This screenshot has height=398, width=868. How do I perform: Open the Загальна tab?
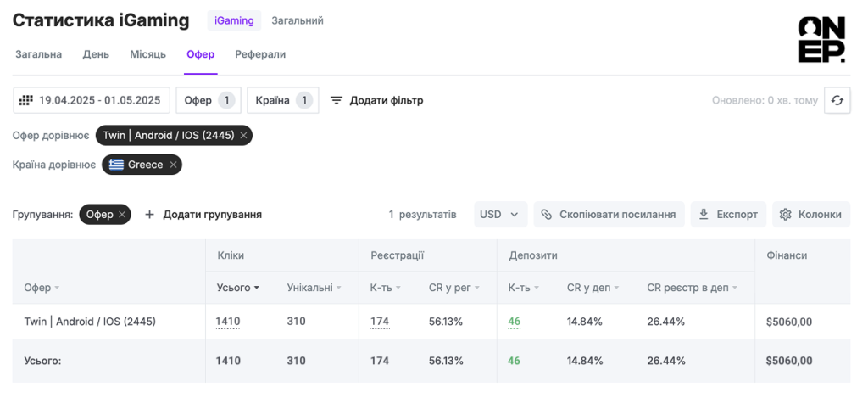39,54
